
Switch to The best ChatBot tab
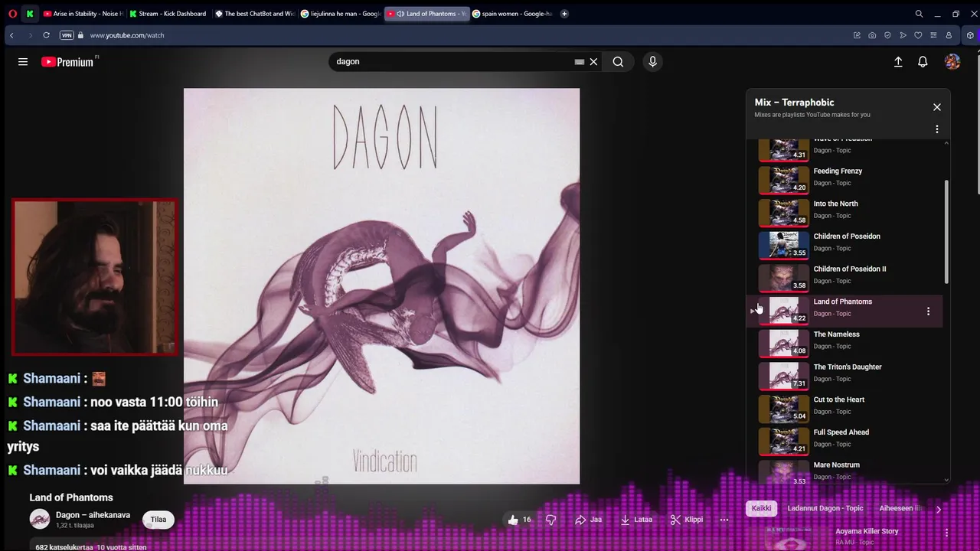tap(255, 14)
